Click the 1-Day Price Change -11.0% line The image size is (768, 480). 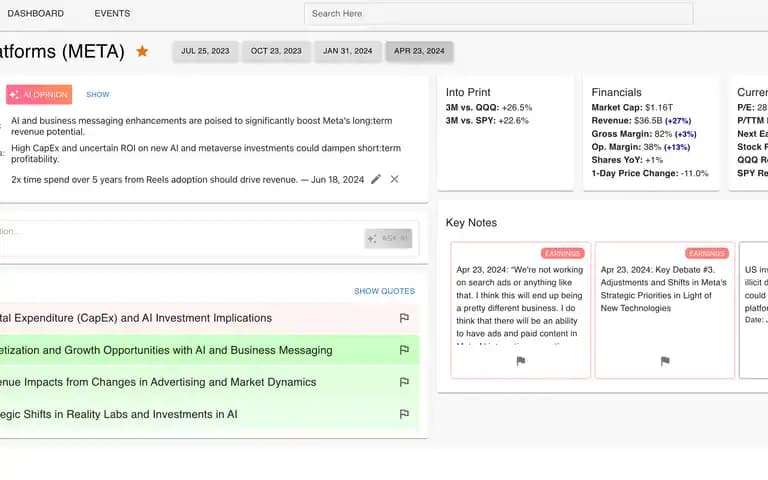pos(649,173)
